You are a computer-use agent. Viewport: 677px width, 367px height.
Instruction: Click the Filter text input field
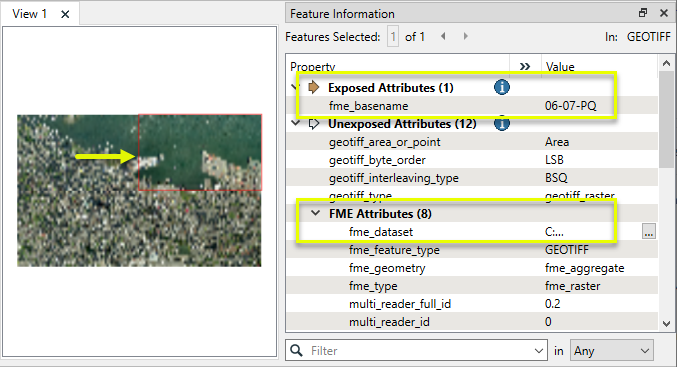[420, 351]
